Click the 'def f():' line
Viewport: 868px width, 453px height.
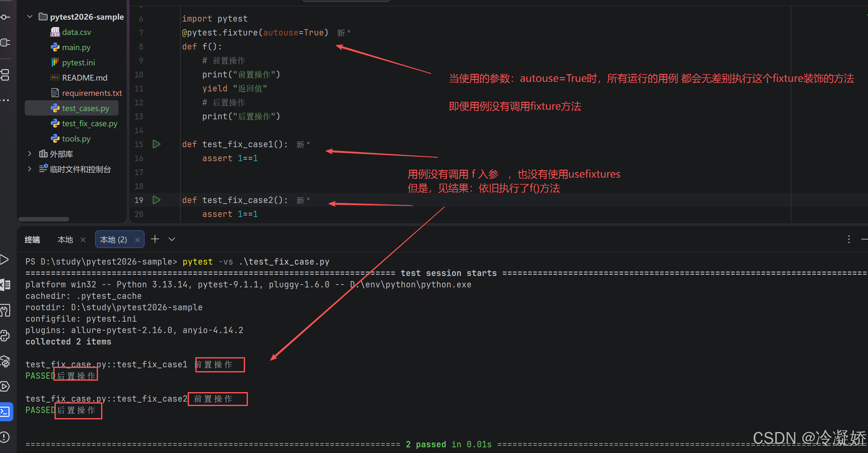(202, 47)
